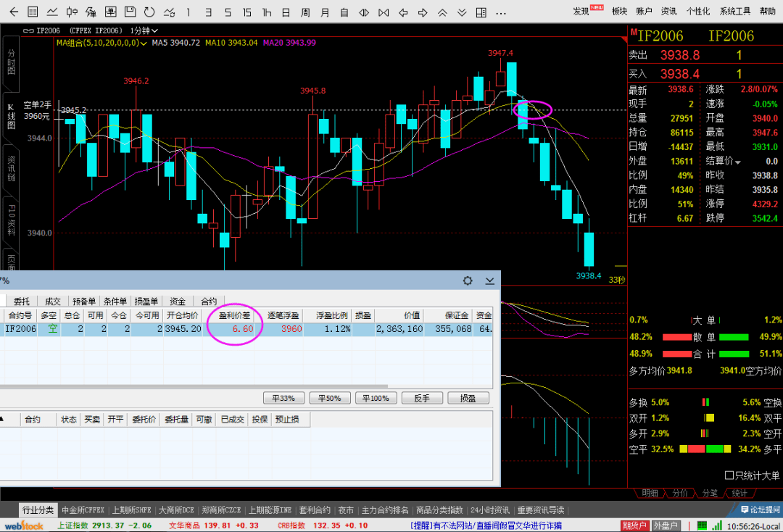
Task: Click the chart horizontal compress icon
Action: click(384, 12)
